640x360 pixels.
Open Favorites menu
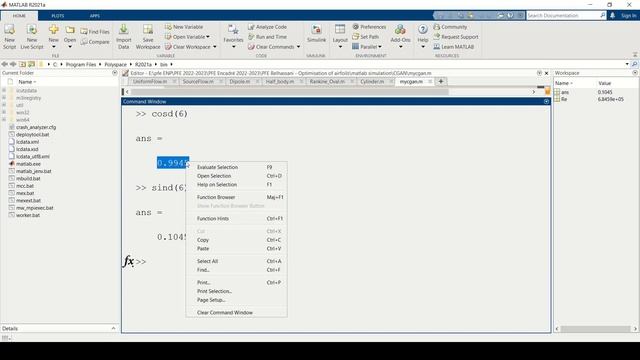point(233,37)
